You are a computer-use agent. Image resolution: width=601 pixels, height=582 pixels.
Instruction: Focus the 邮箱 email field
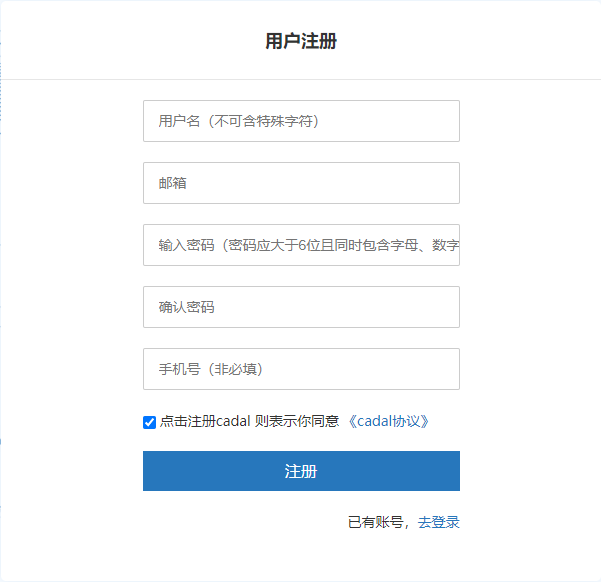click(x=301, y=183)
